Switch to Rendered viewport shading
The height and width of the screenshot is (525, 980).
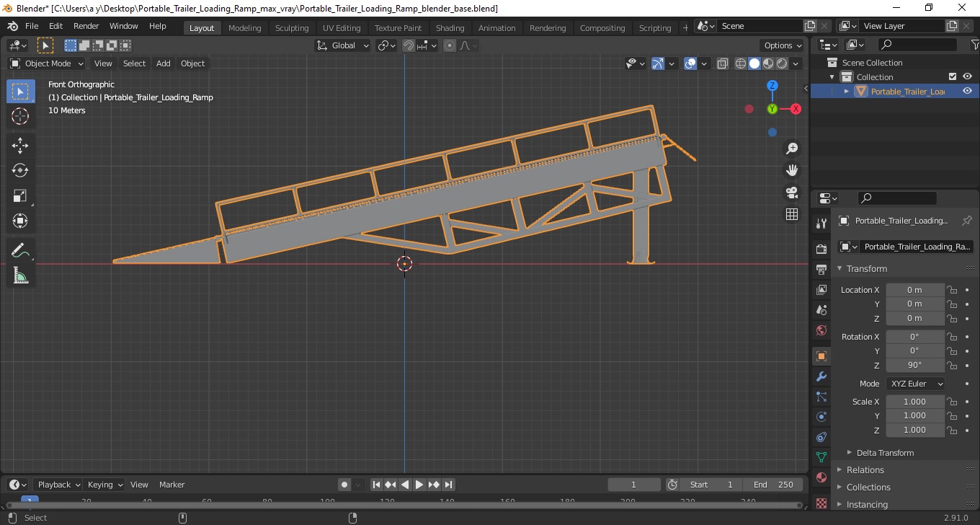click(782, 63)
